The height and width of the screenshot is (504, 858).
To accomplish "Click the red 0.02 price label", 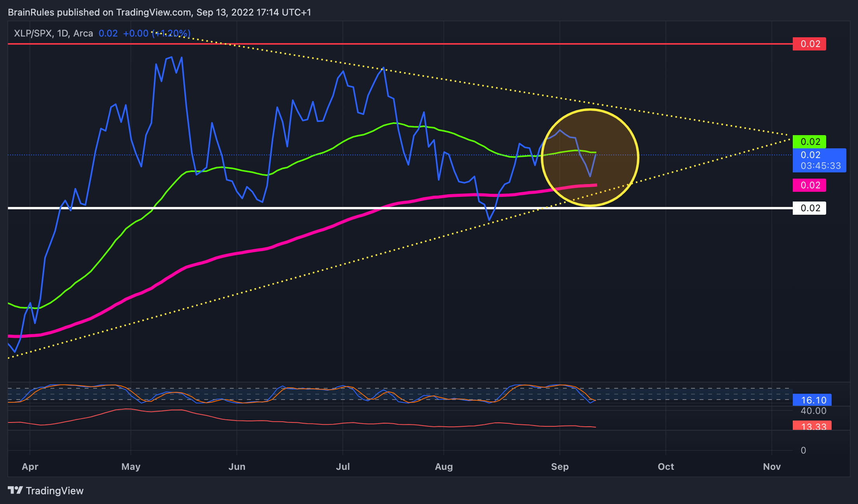I will click(809, 44).
